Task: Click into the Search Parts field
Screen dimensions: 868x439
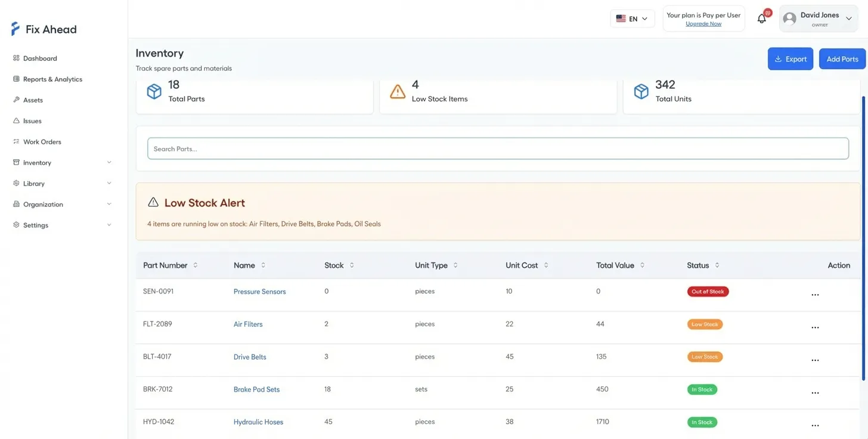Action: click(498, 149)
